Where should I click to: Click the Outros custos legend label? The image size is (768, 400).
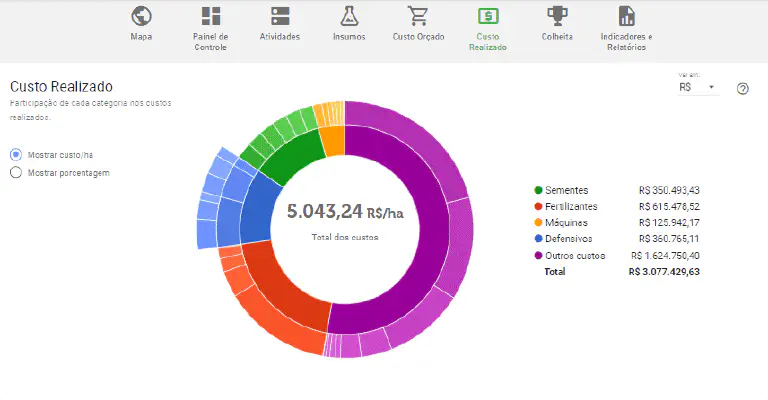click(x=576, y=255)
